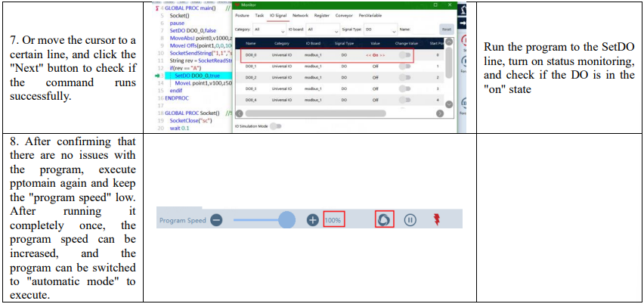This screenshot has width=644, height=304.
Task: Toggle Change Value switch for DO0_1
Action: tap(404, 66)
